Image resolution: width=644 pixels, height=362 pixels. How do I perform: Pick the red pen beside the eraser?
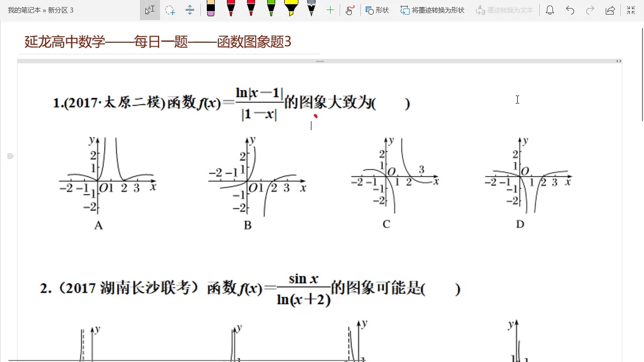click(231, 9)
